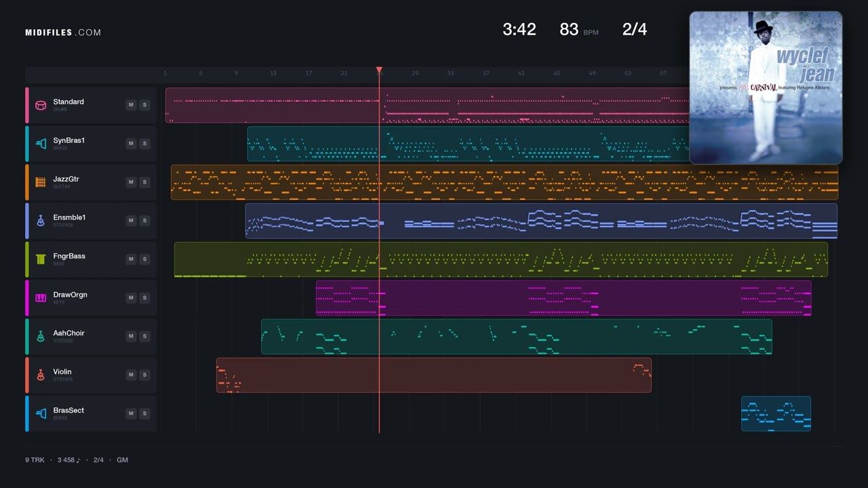Click the SynBras1 brass track icon

pos(41,144)
